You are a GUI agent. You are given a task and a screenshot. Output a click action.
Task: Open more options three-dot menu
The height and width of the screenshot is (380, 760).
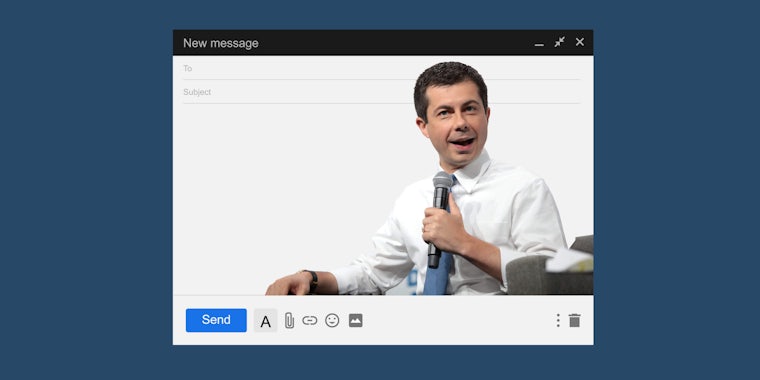click(558, 320)
